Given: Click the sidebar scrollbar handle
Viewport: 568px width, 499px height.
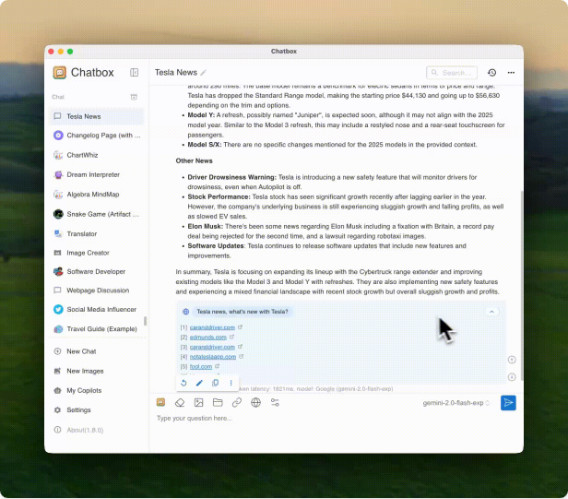Looking at the screenshot, I should [x=145, y=321].
